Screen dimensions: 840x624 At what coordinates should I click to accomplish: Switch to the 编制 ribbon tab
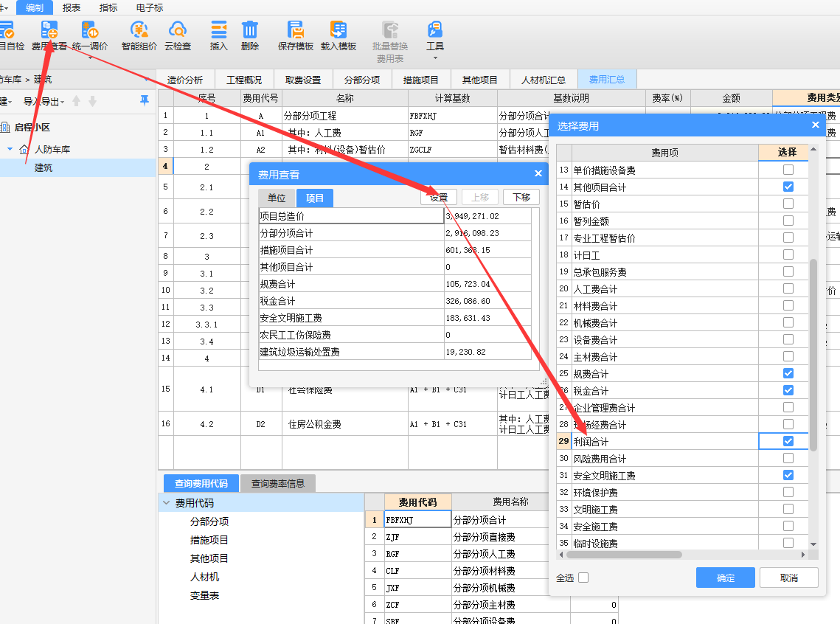pyautogui.click(x=34, y=7)
